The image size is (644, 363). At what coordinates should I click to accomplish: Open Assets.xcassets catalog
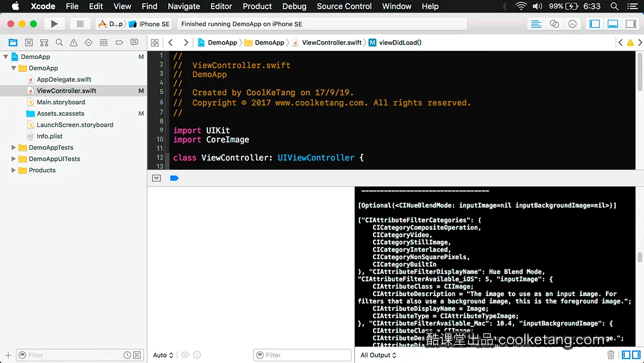(60, 113)
